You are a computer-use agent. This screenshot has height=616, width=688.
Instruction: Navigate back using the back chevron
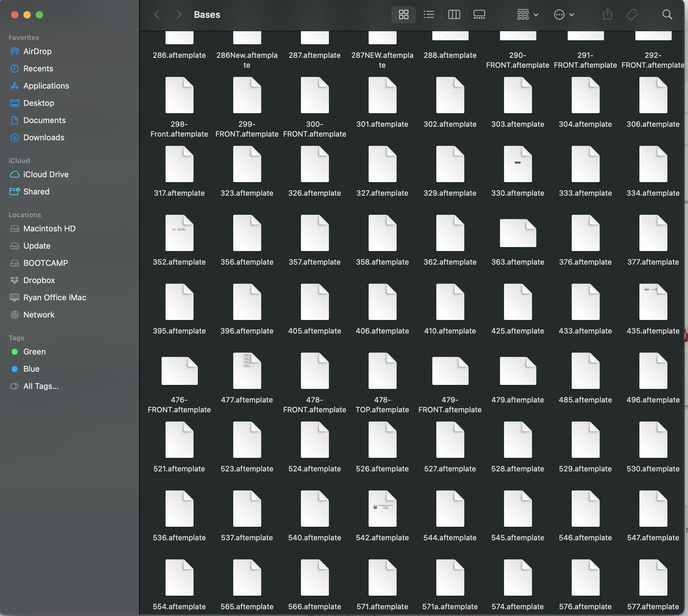[x=156, y=14]
